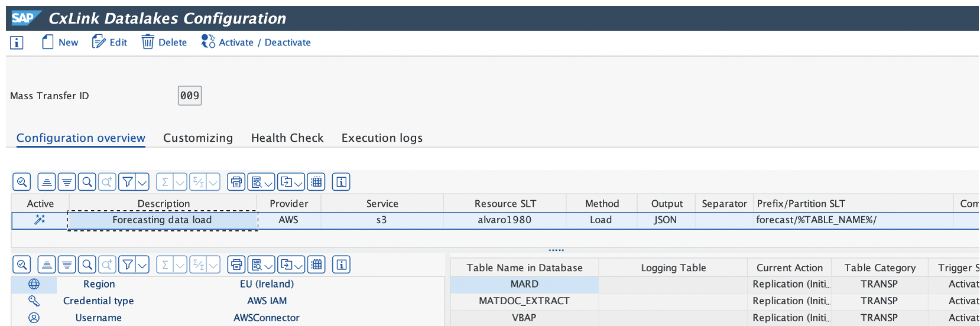The height and width of the screenshot is (326, 980).
Task: Sort ascending in the upper grid toolbar
Action: click(47, 182)
